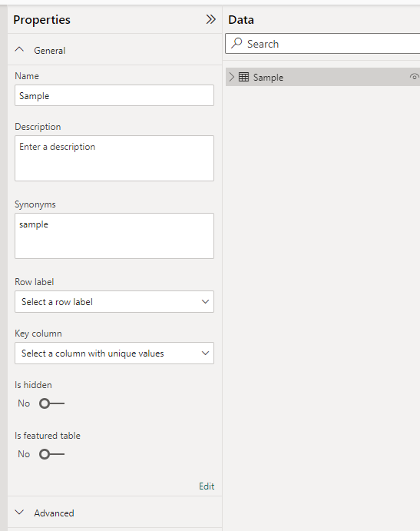
Task: Click the magnifier search icon
Action: [x=236, y=43]
